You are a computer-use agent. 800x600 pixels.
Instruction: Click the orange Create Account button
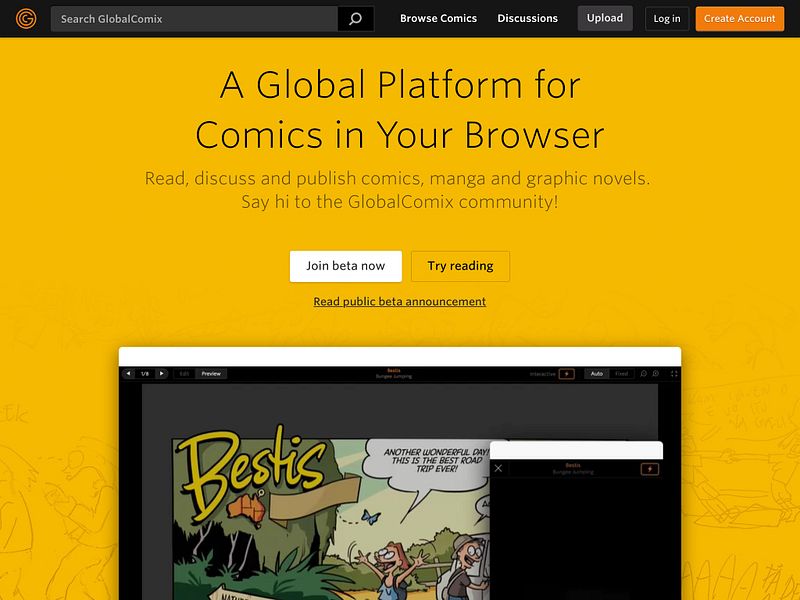(x=739, y=17)
